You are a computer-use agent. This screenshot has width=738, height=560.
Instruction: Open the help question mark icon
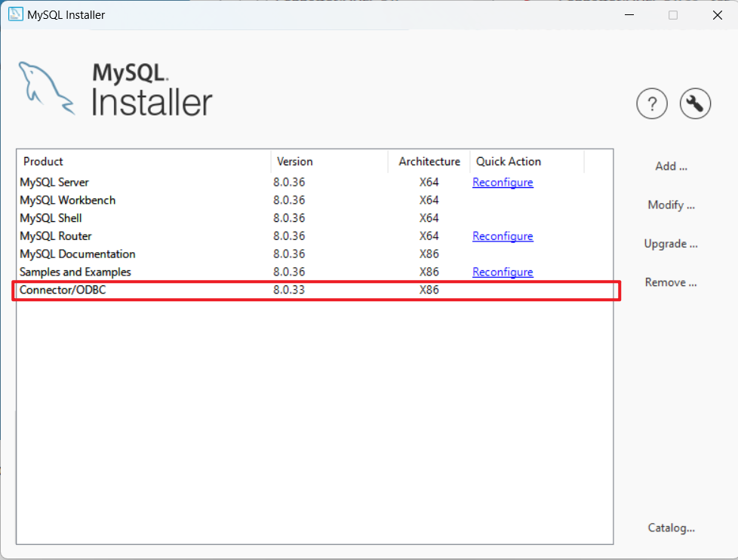pos(652,103)
